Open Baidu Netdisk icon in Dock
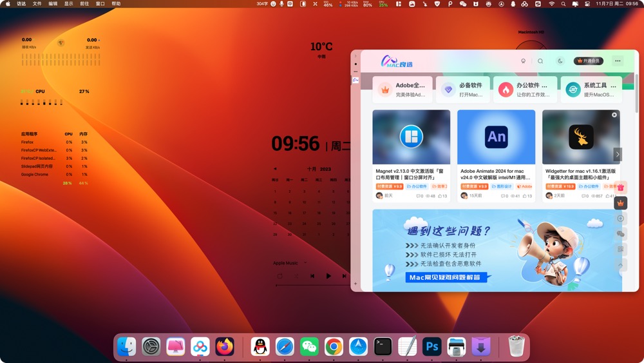Screen dimensions: 644x363 coord(200,346)
